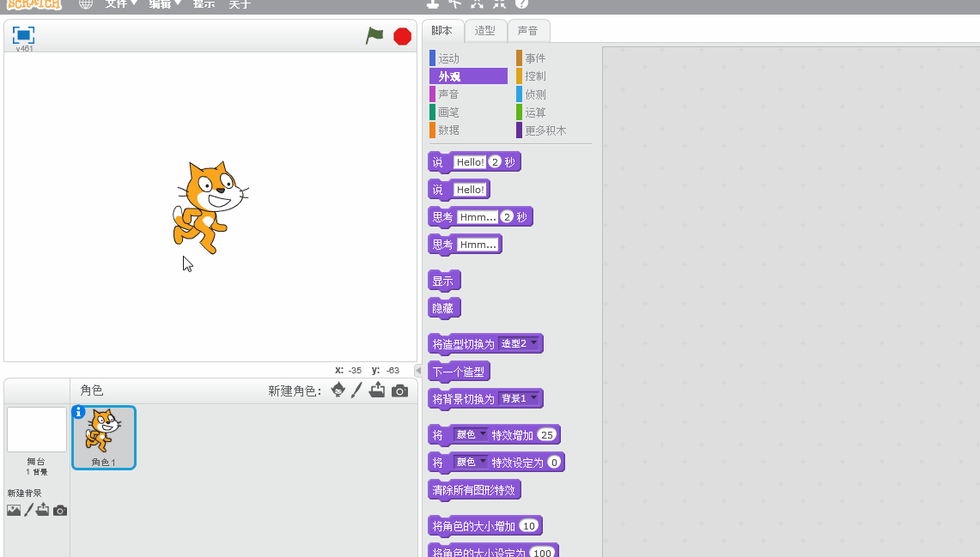980x557 pixels.
Task: Upload backdrop from file icon
Action: click(x=42, y=510)
